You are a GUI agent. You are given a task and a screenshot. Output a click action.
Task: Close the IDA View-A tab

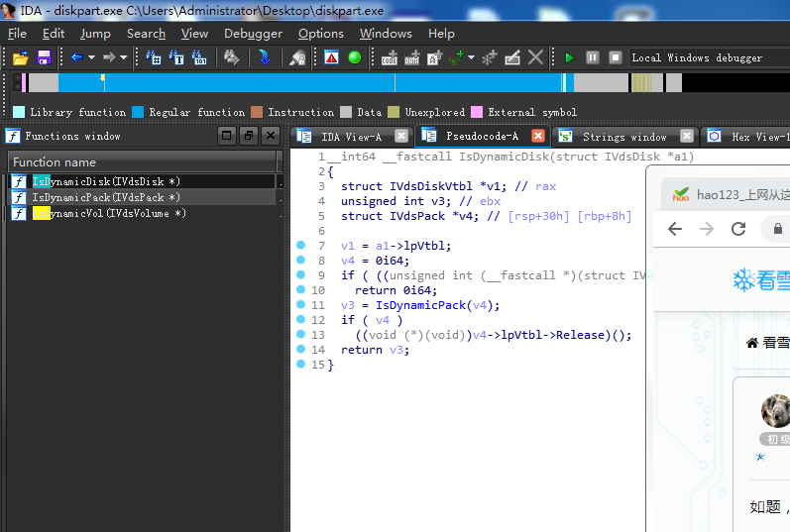point(401,136)
